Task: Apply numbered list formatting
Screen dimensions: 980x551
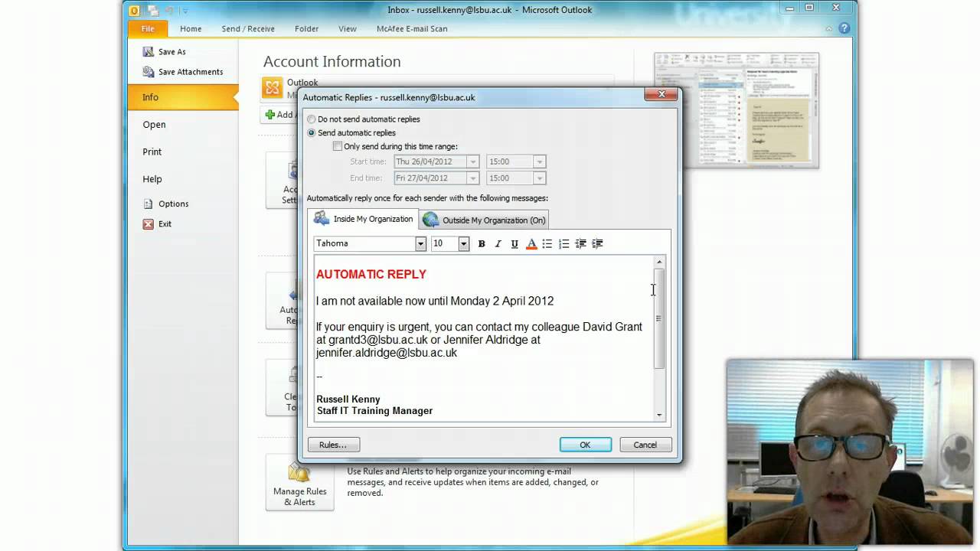Action: click(564, 243)
